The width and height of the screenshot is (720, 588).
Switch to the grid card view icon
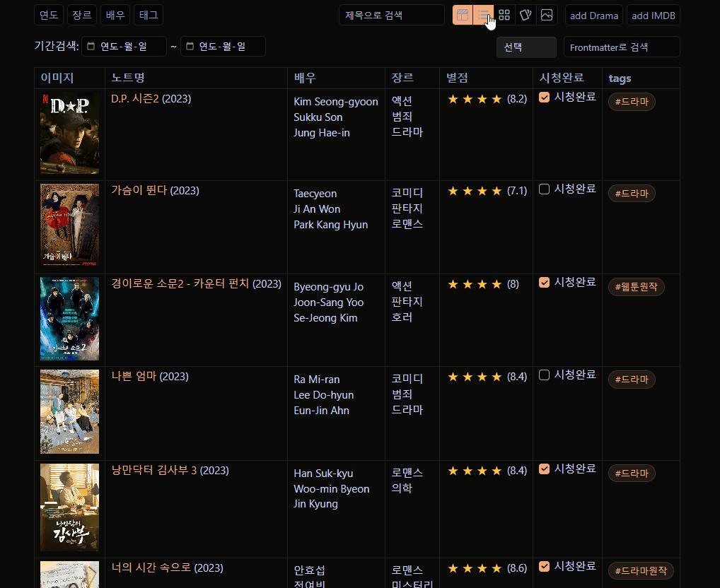point(504,15)
